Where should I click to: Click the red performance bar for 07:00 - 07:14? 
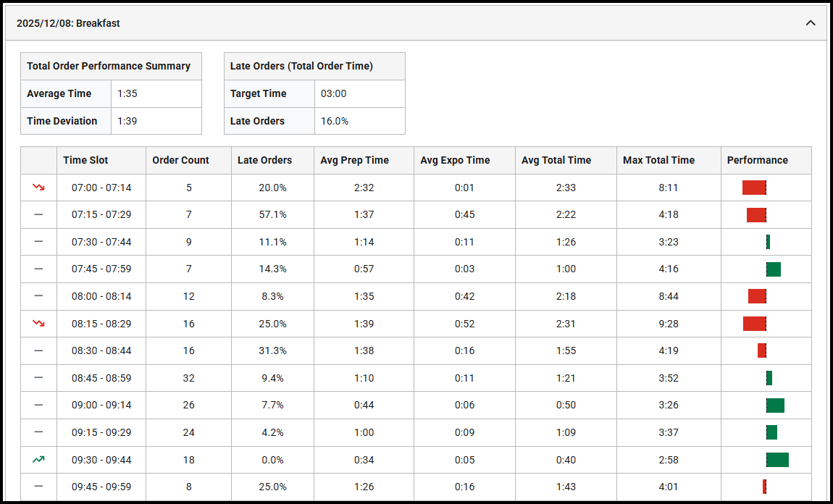tap(754, 188)
